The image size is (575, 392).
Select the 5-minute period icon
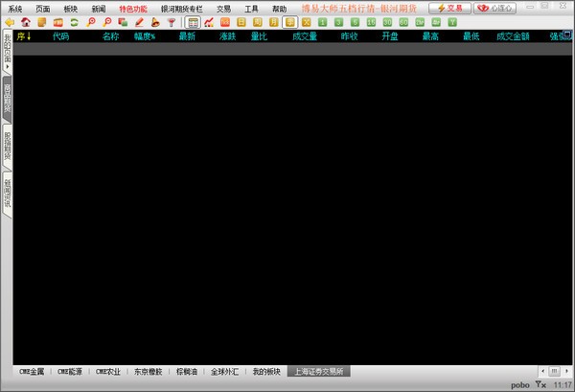[355, 22]
